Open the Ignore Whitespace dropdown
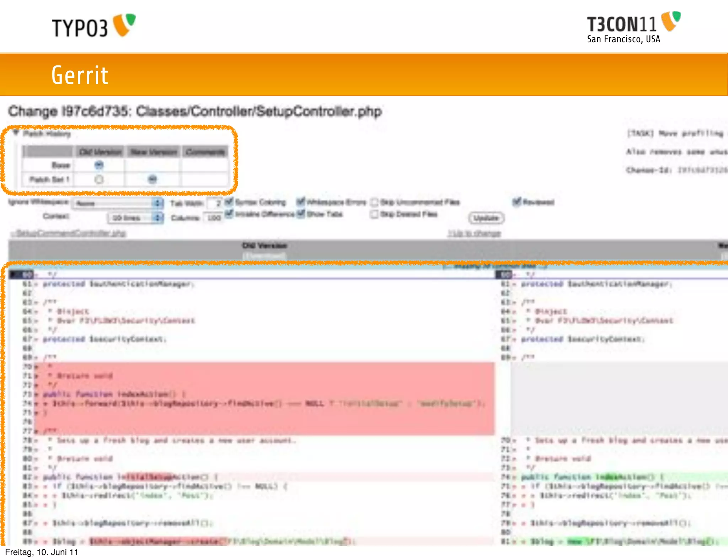The image size is (728, 560). pos(118,203)
